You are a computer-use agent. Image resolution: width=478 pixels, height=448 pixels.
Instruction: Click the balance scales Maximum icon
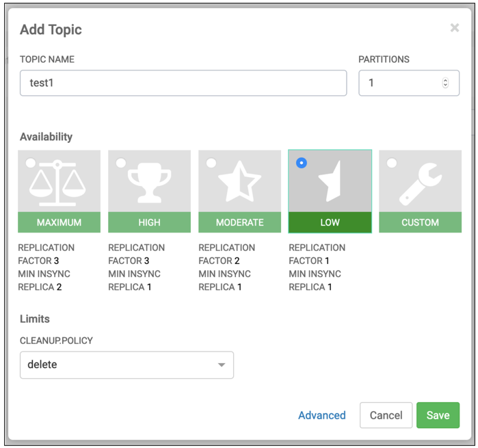[59, 183]
